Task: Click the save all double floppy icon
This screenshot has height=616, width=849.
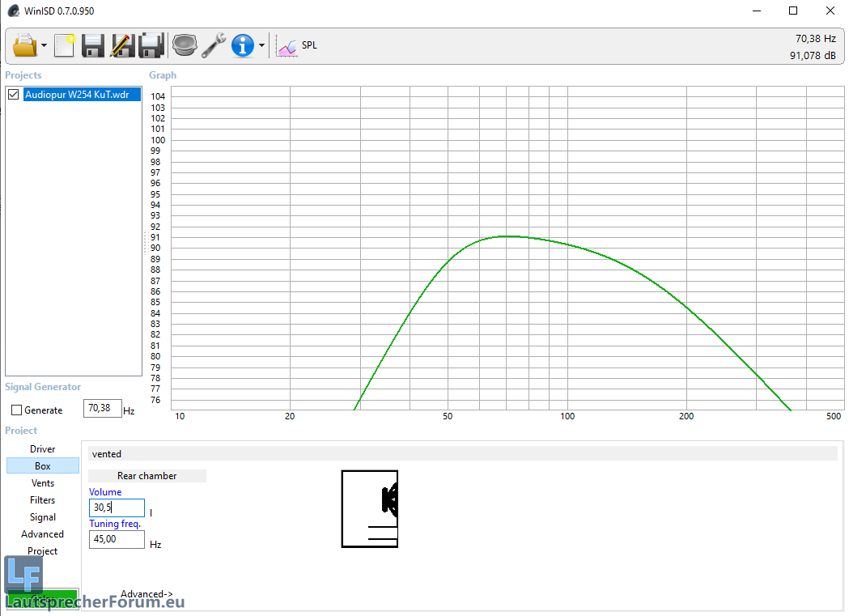Action: 151,45
